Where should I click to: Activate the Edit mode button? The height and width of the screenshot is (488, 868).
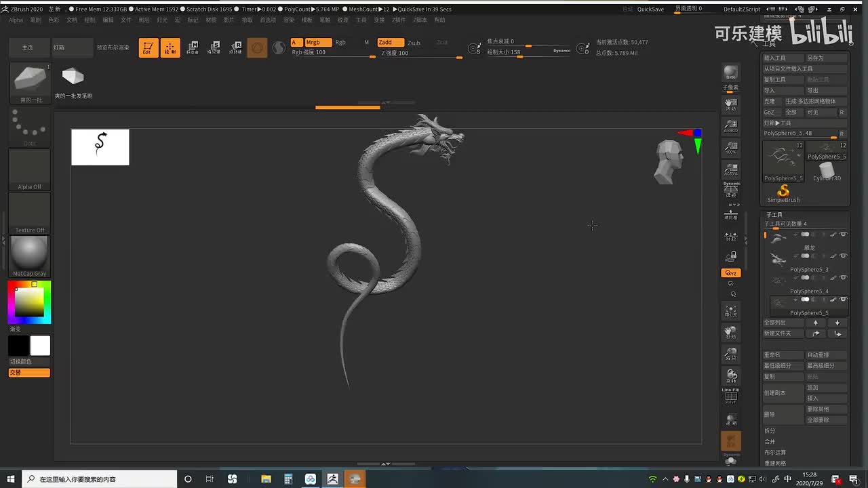click(x=149, y=47)
